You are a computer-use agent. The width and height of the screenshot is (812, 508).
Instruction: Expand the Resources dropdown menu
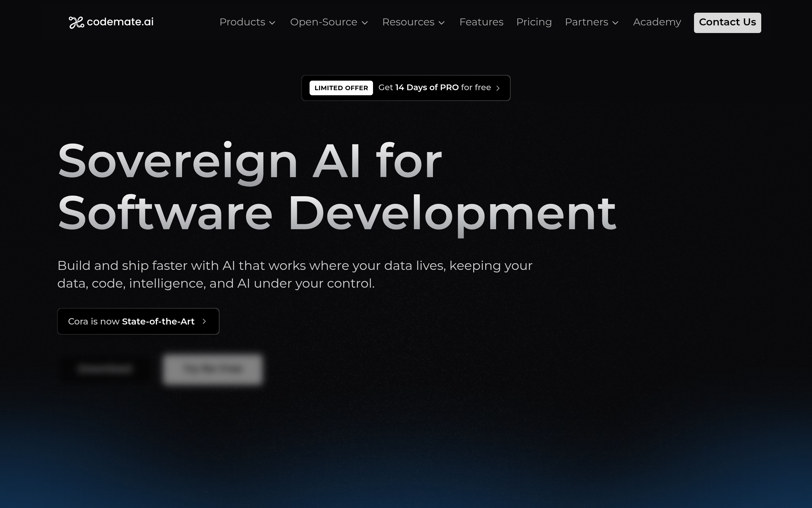tap(413, 22)
